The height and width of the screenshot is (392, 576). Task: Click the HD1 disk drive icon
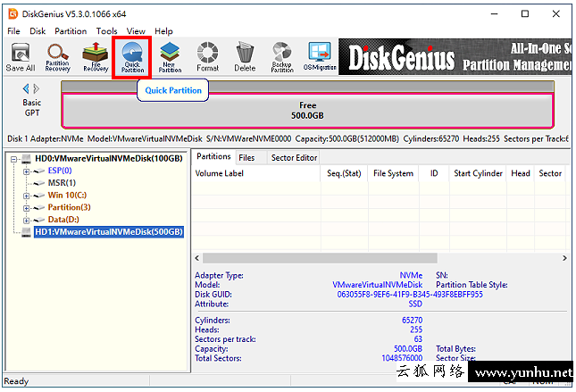point(26,232)
